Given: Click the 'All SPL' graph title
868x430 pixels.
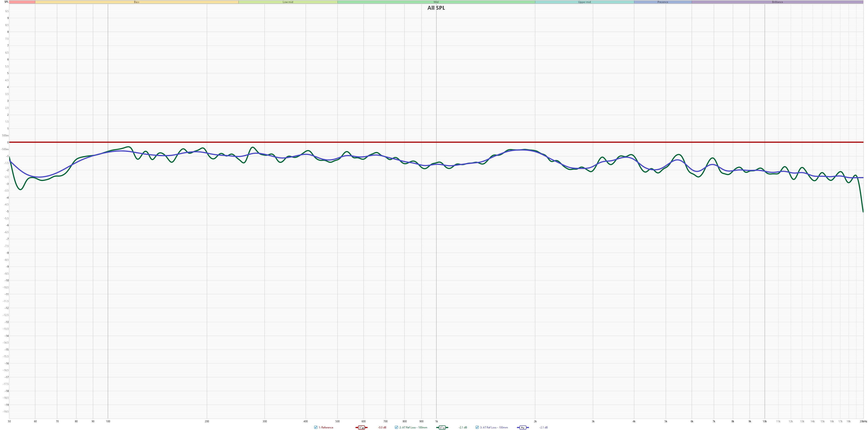Looking at the screenshot, I should 436,8.
